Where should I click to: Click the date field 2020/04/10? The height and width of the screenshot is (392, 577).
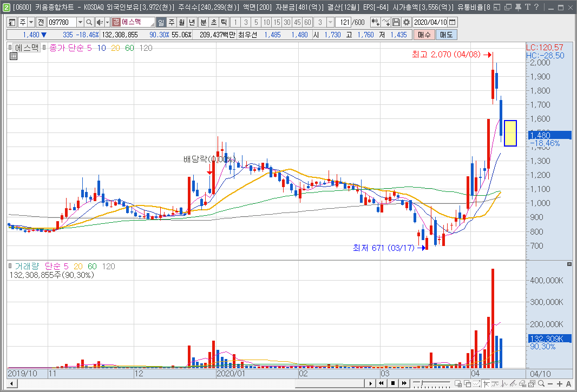click(430, 22)
